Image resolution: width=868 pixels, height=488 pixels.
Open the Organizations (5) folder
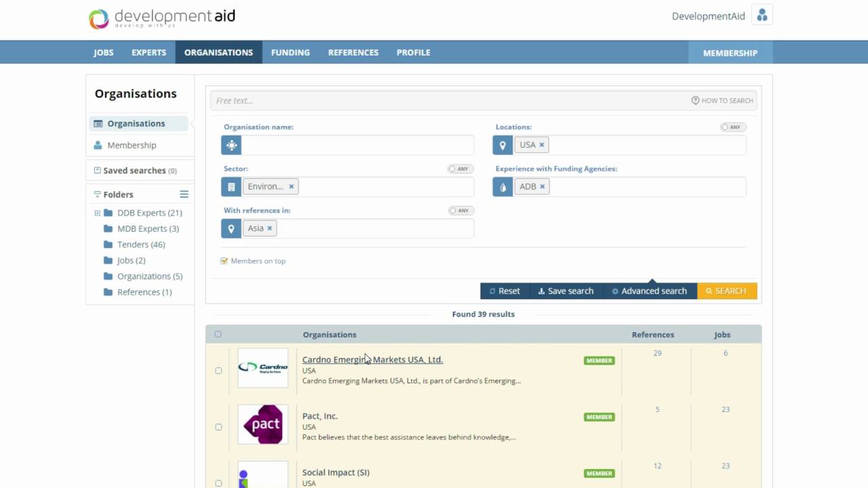coord(150,277)
